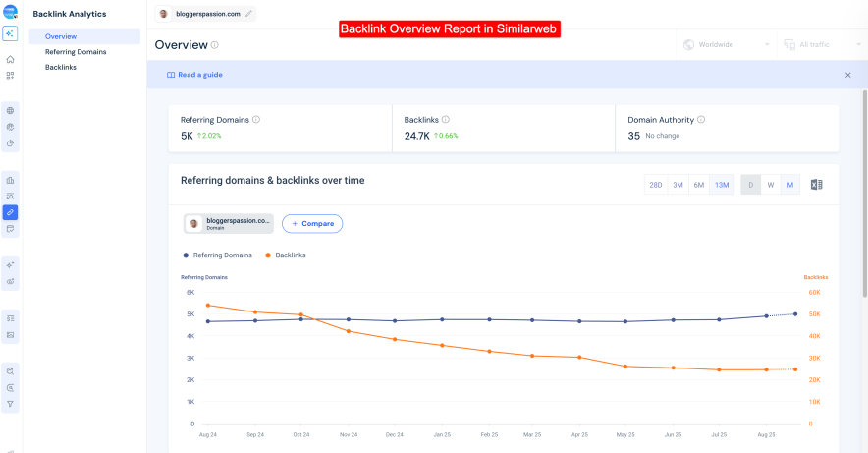The height and width of the screenshot is (453, 868).
Task: Show Backlinks metric info icon
Action: 446,120
